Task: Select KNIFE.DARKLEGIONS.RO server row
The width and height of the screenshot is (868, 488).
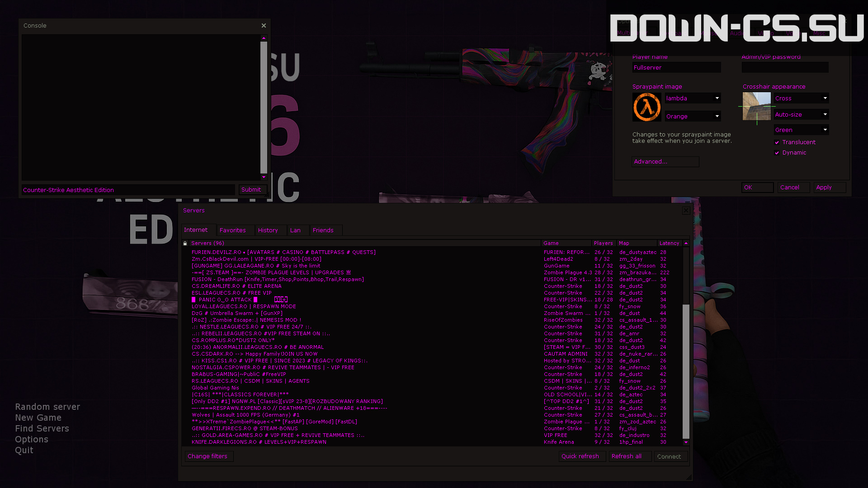Action: (x=432, y=442)
